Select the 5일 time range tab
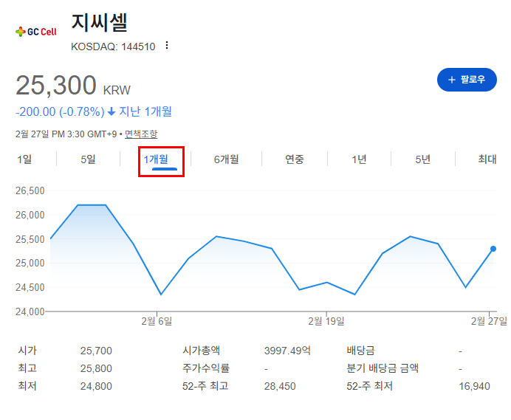The width and height of the screenshot is (511, 420). tap(88, 159)
